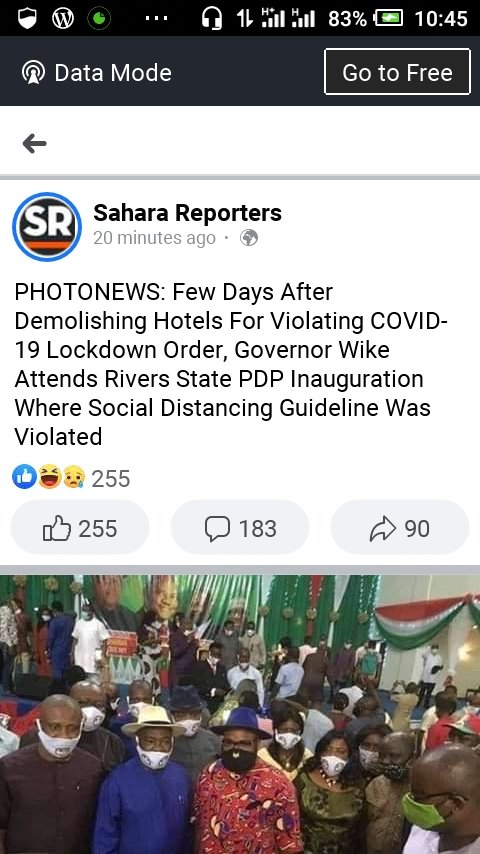The width and height of the screenshot is (480, 854).
Task: Open the post photo of the inauguration
Action: coord(240,715)
